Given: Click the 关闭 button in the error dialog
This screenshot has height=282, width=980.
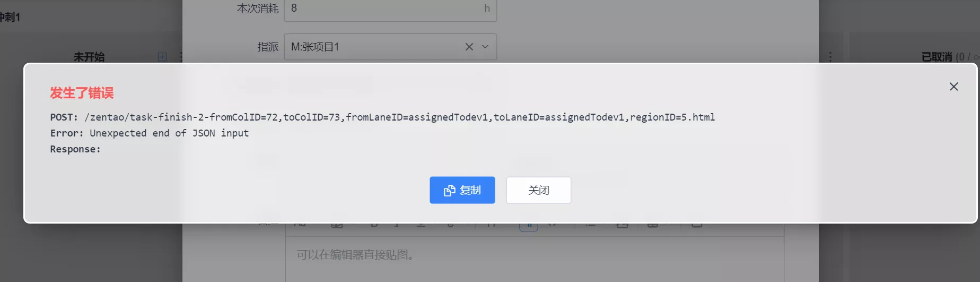Looking at the screenshot, I should [538, 190].
